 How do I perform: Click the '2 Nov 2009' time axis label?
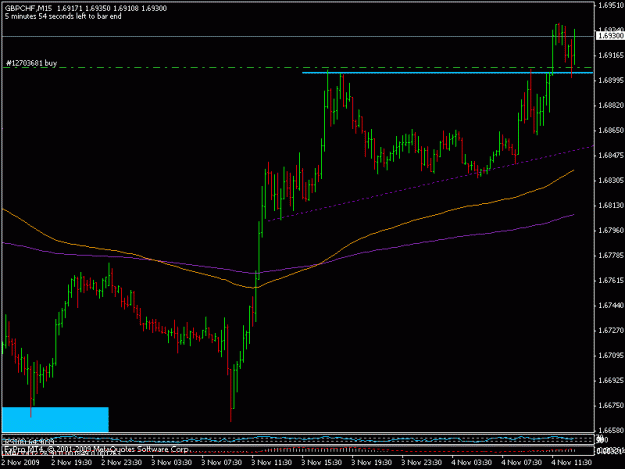click(x=21, y=463)
